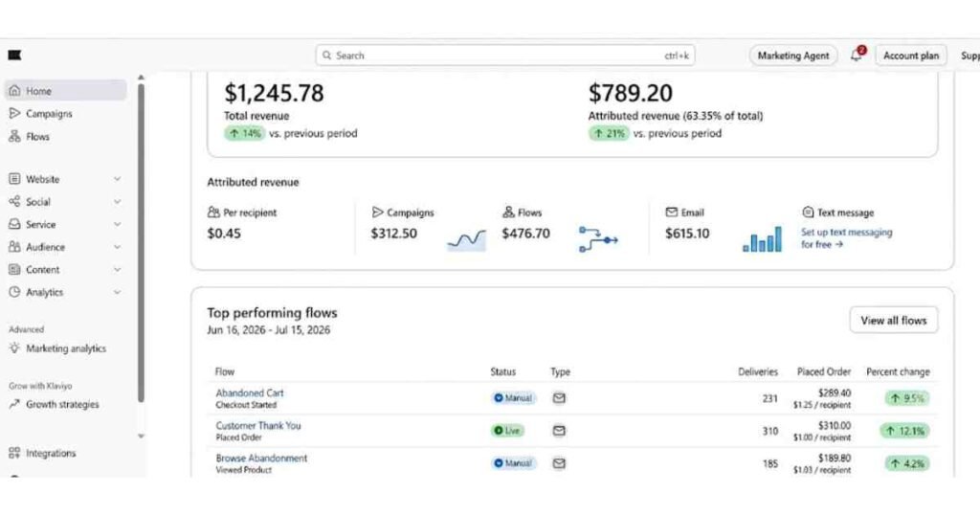This screenshot has height=515, width=980.
Task: Click the Growth strategies arrow icon
Action: [x=14, y=404]
